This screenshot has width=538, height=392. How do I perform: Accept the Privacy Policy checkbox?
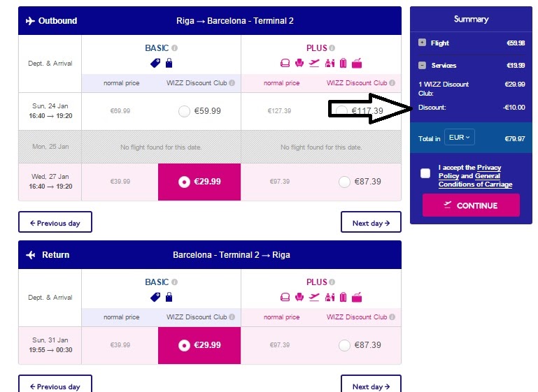(425, 173)
